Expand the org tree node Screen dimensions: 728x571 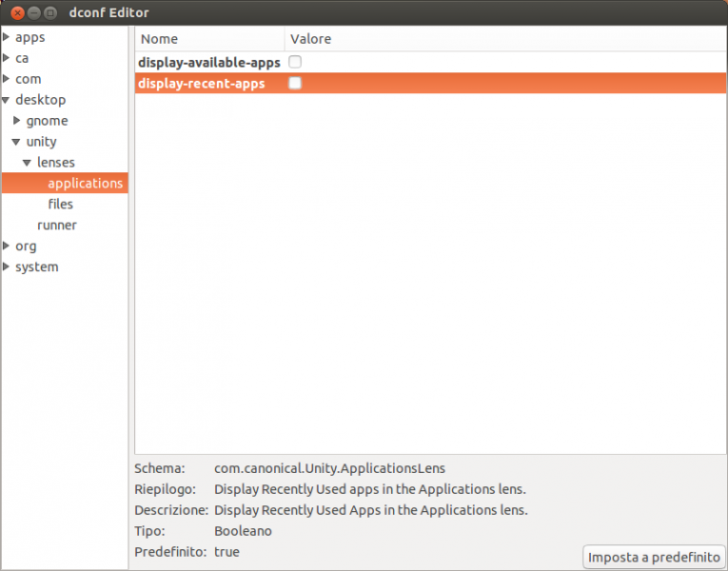point(6,246)
